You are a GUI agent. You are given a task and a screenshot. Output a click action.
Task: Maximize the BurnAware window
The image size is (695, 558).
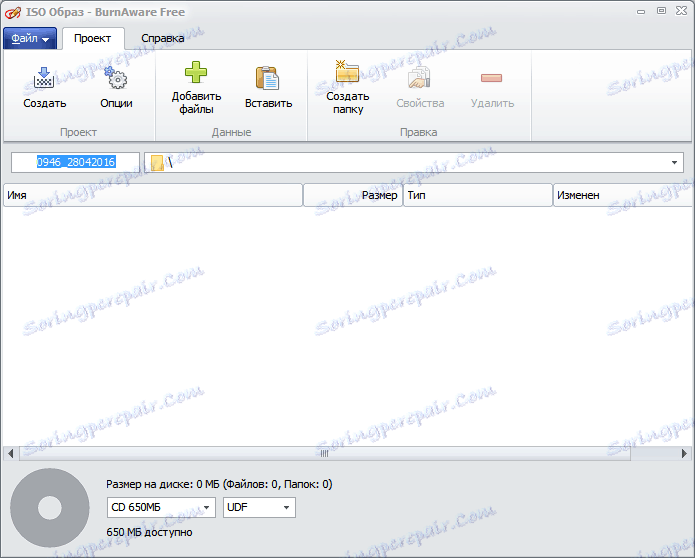pos(661,11)
